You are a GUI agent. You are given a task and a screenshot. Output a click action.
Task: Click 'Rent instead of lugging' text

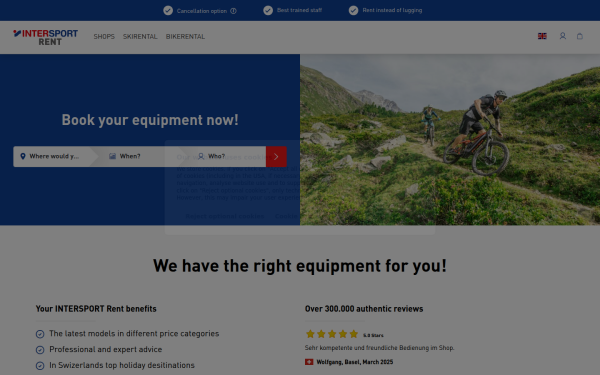[x=392, y=10]
